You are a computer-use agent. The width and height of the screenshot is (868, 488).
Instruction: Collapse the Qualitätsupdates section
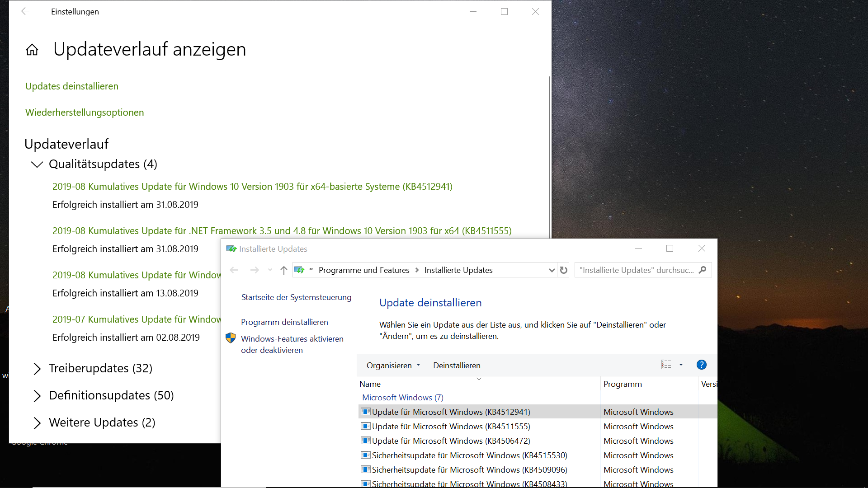[37, 164]
